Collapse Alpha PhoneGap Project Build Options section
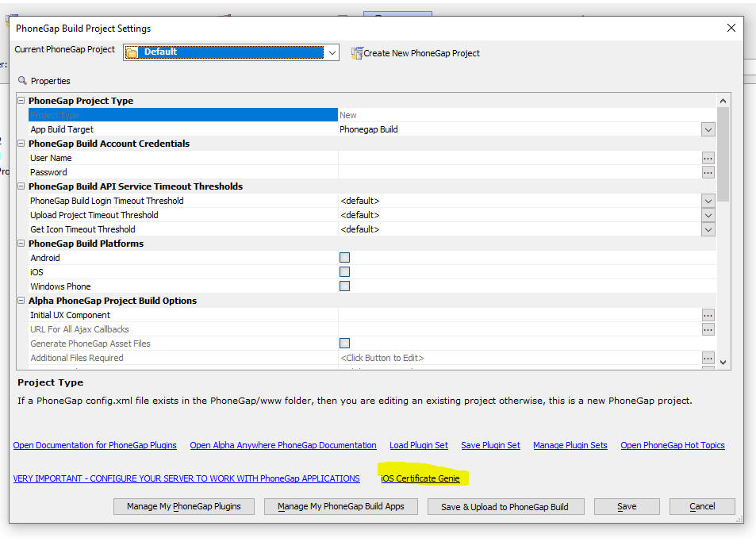 tap(21, 301)
